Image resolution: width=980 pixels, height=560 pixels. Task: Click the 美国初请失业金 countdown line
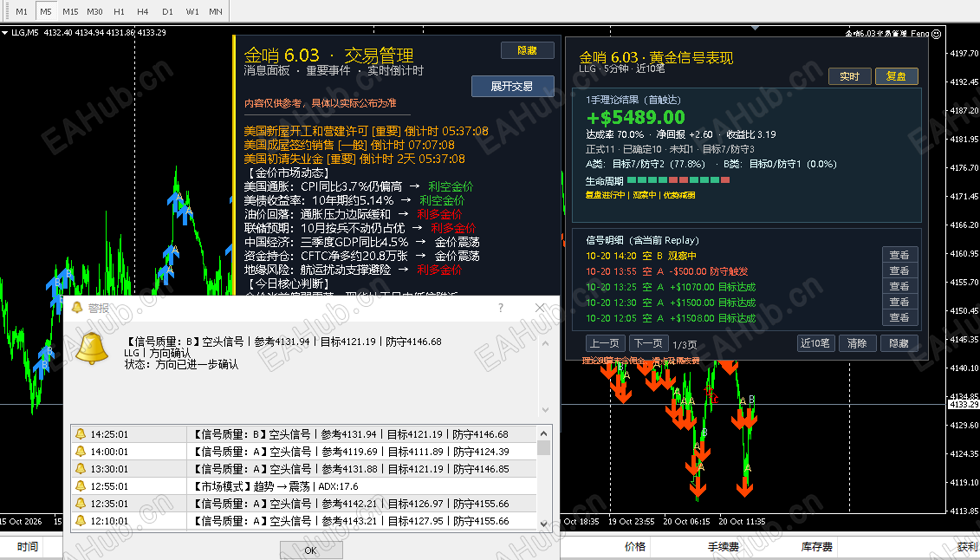(x=354, y=159)
